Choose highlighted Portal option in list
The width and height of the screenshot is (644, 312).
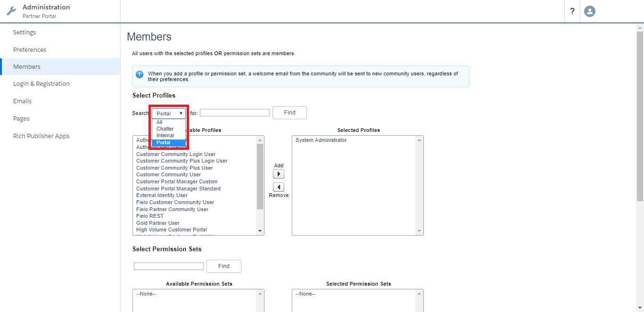pos(169,142)
